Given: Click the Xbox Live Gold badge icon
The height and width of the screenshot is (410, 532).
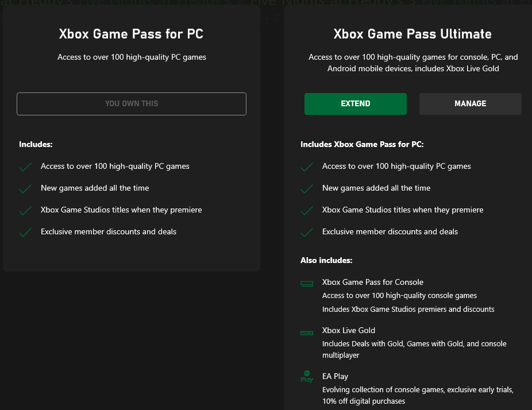Looking at the screenshot, I should (x=307, y=332).
